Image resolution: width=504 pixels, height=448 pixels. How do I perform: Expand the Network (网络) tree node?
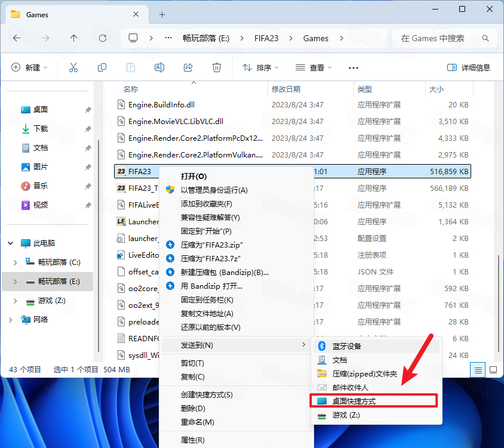[x=11, y=320]
